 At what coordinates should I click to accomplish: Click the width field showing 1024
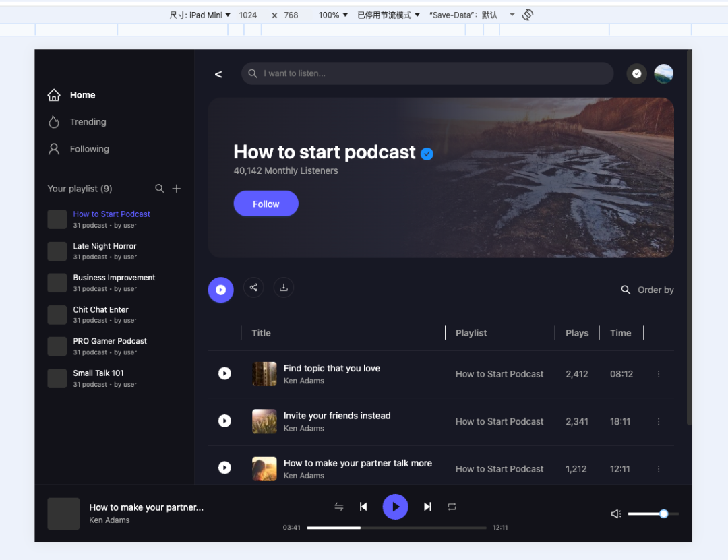coord(248,15)
